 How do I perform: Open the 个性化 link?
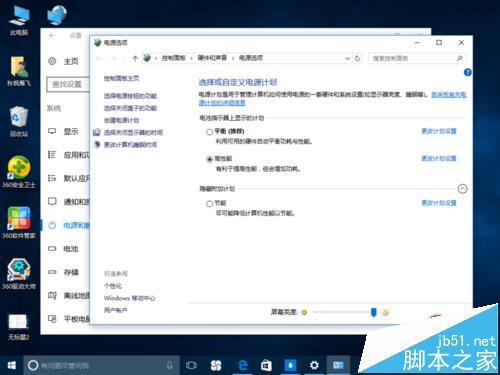coord(113,286)
